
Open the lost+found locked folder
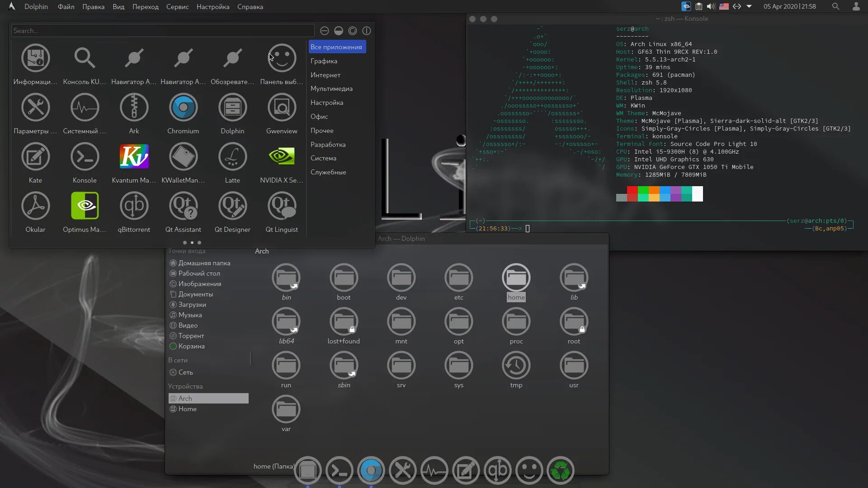click(344, 322)
